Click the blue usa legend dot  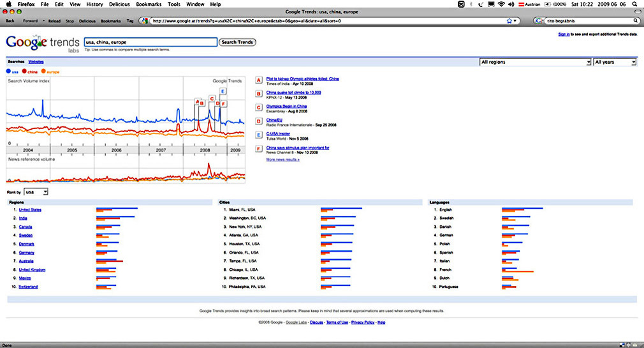(8, 71)
